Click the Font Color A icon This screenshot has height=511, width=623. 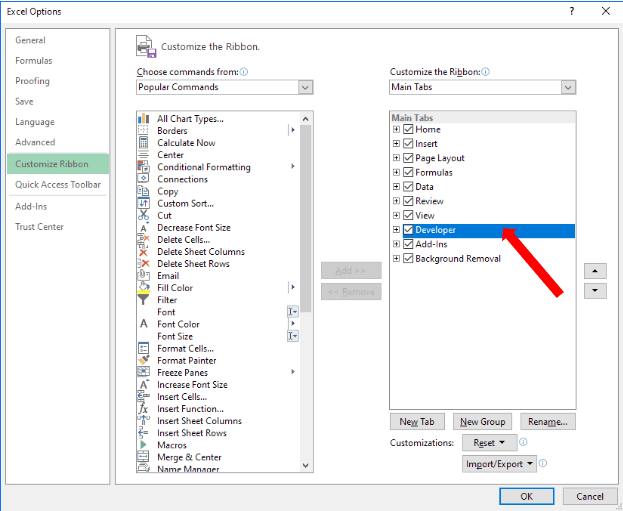(144, 324)
